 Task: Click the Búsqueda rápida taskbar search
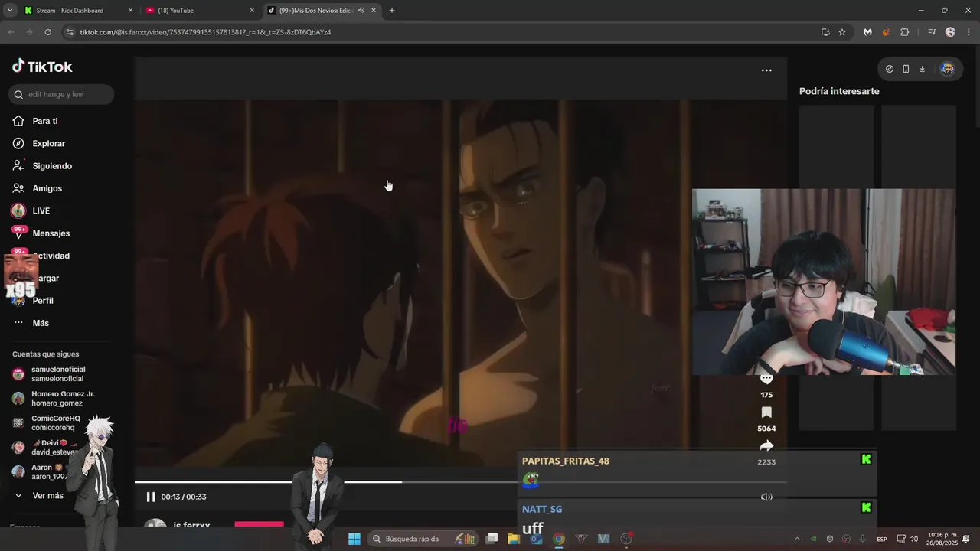tap(423, 539)
